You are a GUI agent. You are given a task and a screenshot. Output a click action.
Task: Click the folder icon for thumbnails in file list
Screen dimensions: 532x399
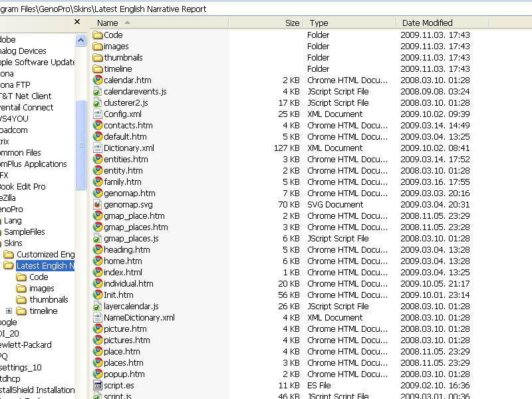tap(98, 58)
